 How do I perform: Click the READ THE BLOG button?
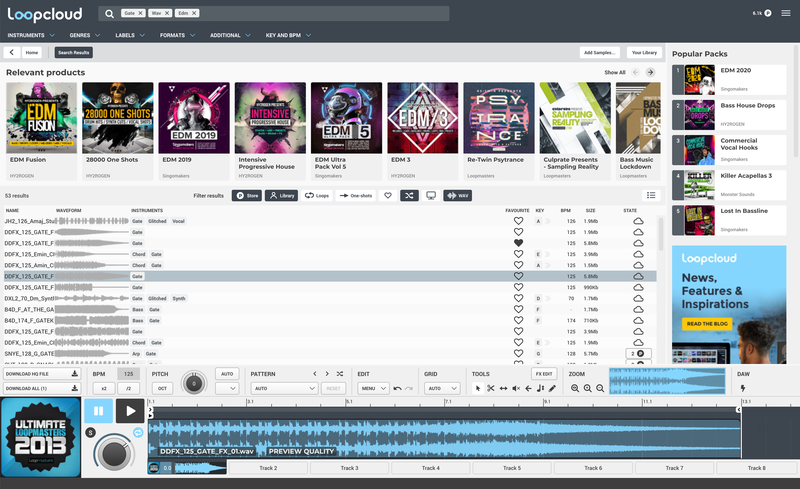click(707, 324)
